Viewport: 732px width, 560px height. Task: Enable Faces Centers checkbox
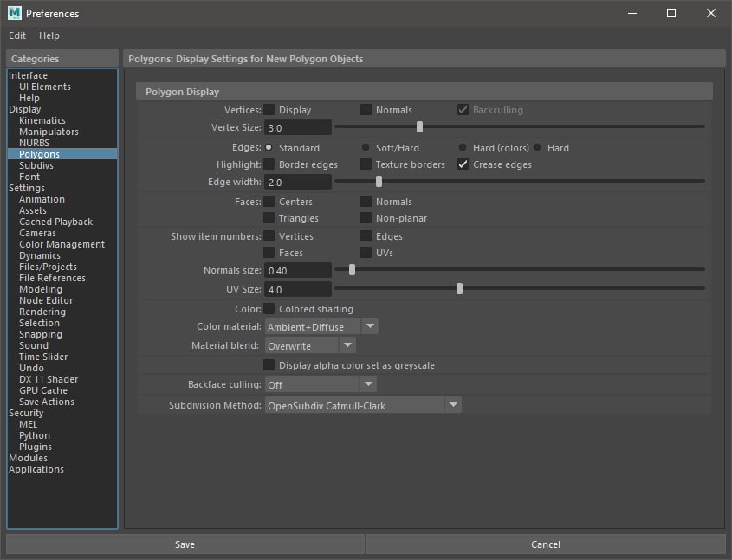point(269,202)
